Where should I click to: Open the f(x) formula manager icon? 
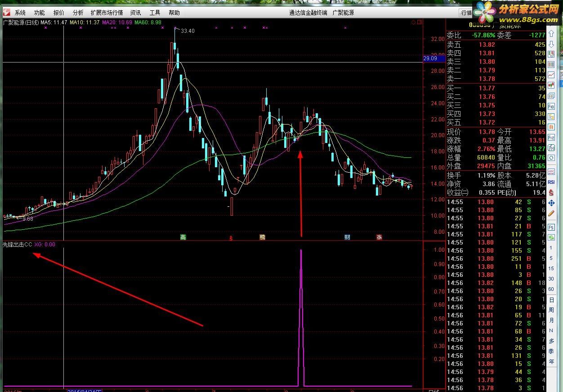coord(551,147)
